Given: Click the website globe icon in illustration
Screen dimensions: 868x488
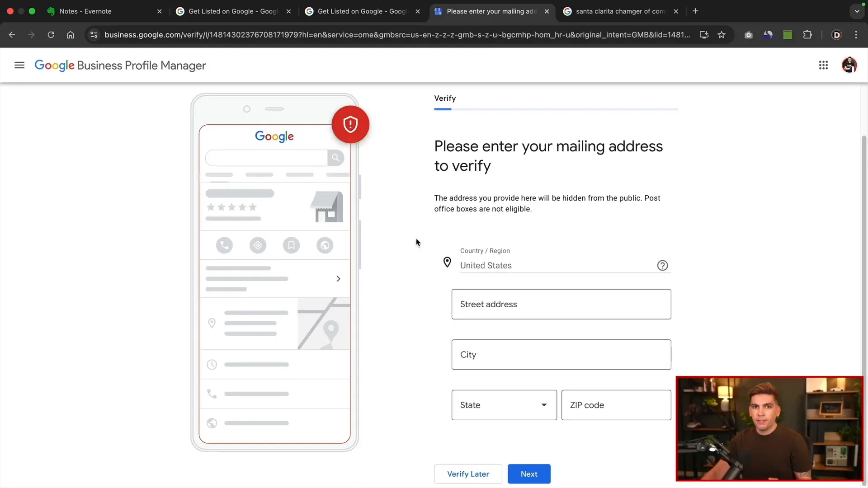Looking at the screenshot, I should click(325, 245).
